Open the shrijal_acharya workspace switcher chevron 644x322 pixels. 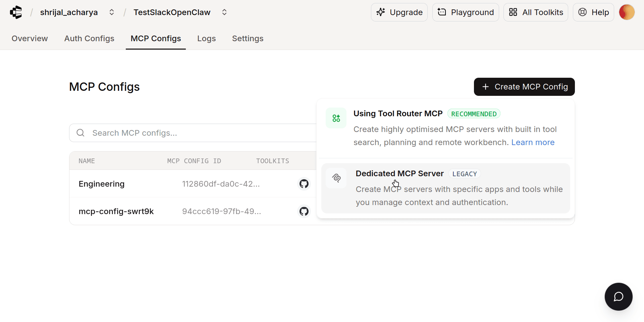112,12
